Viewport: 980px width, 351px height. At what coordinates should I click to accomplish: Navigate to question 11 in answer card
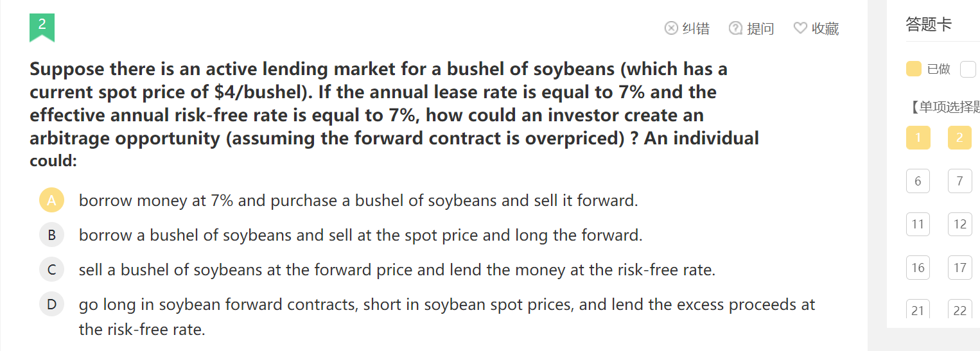pos(918,224)
